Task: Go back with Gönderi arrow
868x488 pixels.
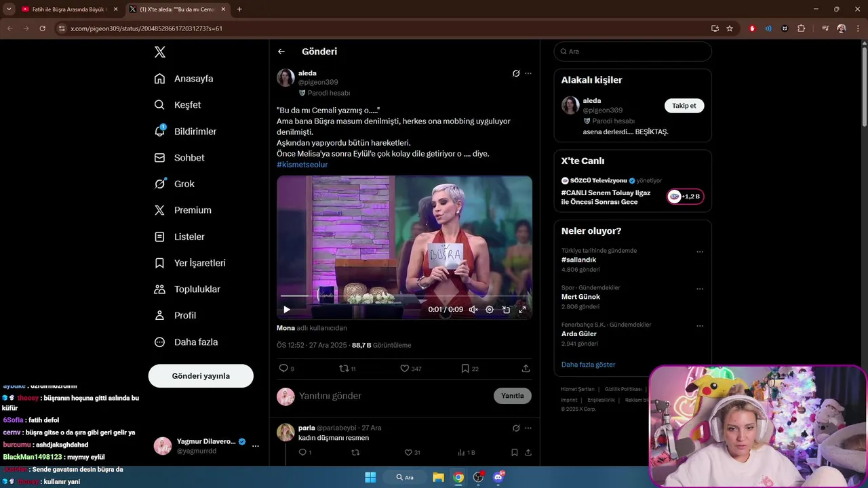Action: [x=281, y=52]
